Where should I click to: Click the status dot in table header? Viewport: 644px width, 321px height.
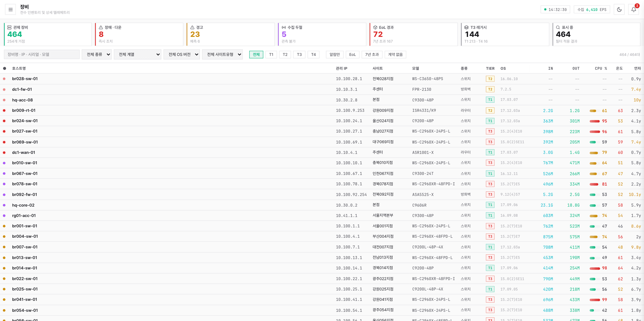[4, 68]
